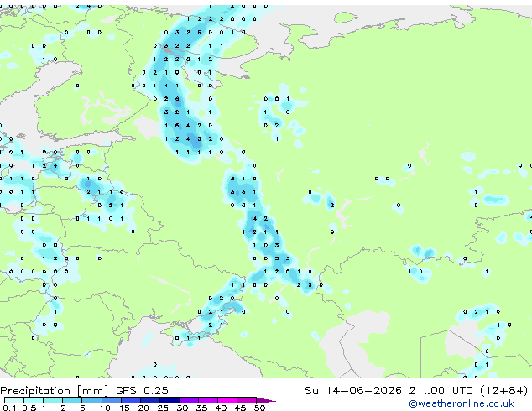
Task: Click the legend swatch for 2–5 mm
Action: 72,400
